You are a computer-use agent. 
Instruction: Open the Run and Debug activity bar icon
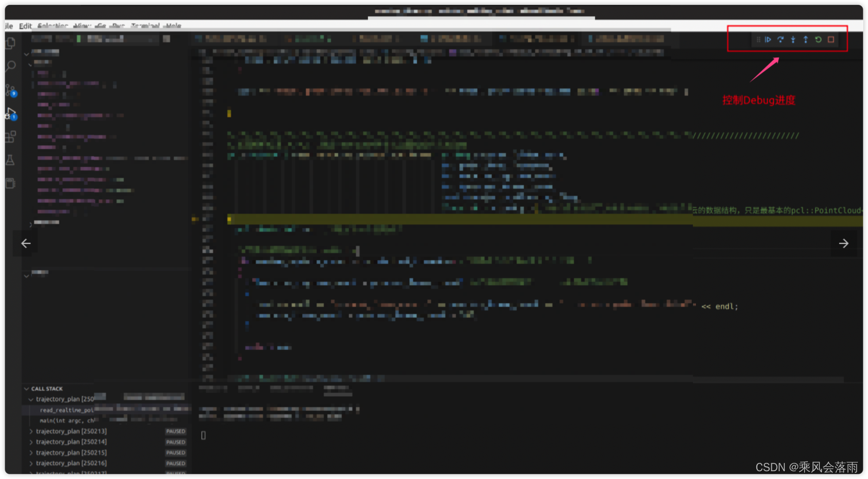tap(10, 113)
